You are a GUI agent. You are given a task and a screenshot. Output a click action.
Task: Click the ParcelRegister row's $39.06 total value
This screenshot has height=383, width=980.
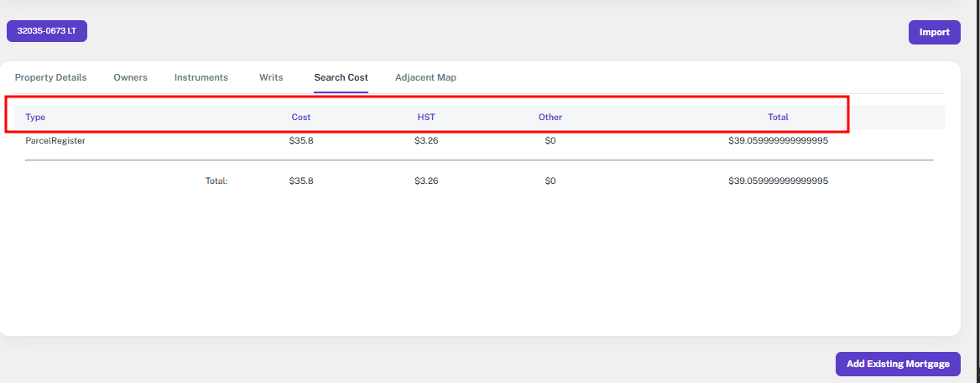(778, 141)
